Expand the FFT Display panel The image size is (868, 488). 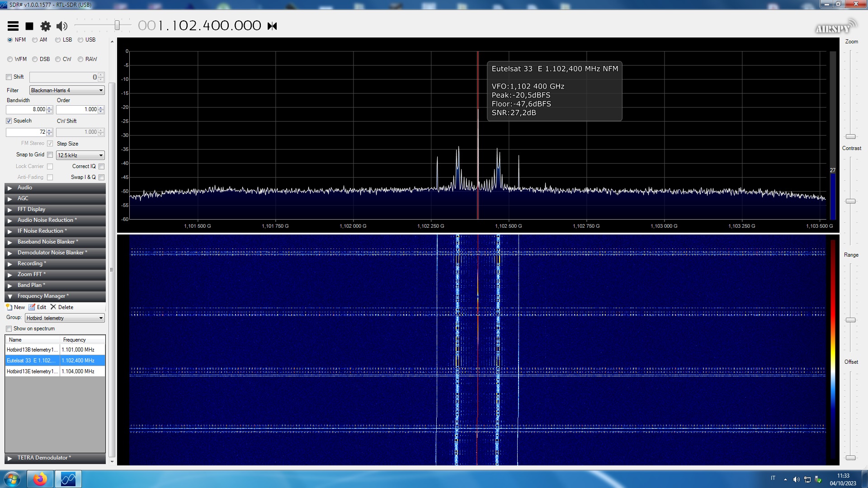[x=31, y=209]
